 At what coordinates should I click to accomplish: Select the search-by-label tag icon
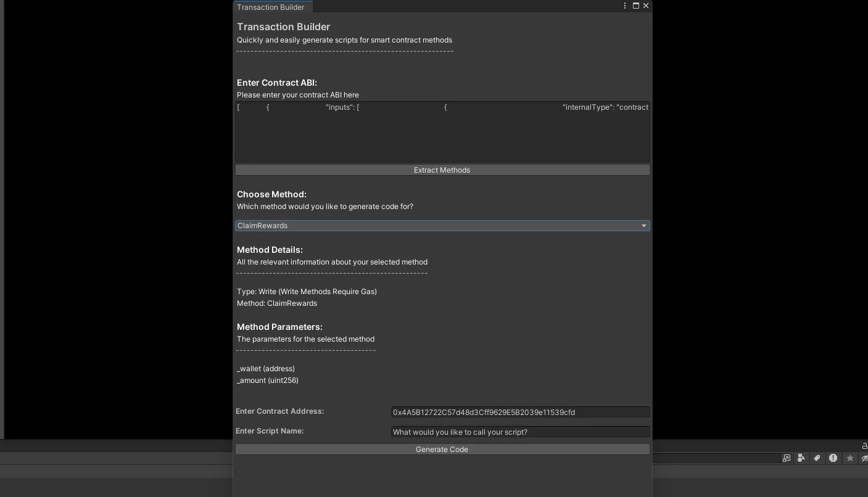click(816, 458)
